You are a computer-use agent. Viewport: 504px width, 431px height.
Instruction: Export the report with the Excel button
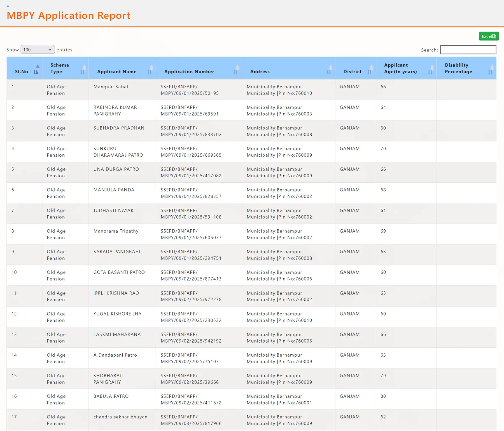[x=489, y=36]
